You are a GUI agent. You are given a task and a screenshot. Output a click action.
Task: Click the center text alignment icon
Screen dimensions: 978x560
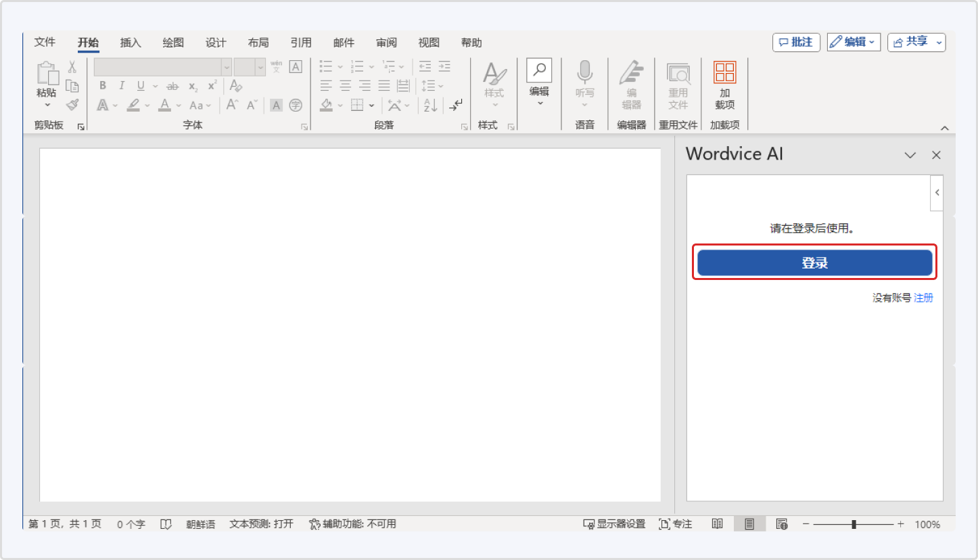tap(345, 85)
